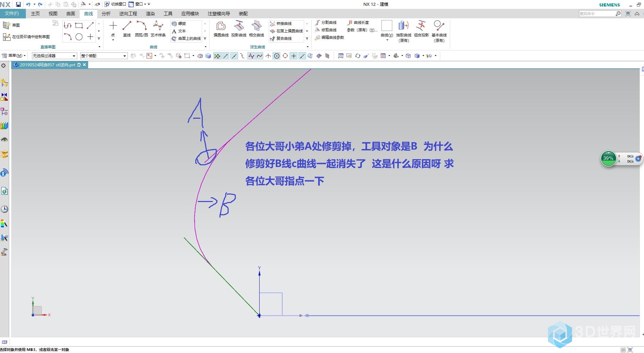
Task: Collapse the ribbon with the up chevron
Action: [637, 14]
